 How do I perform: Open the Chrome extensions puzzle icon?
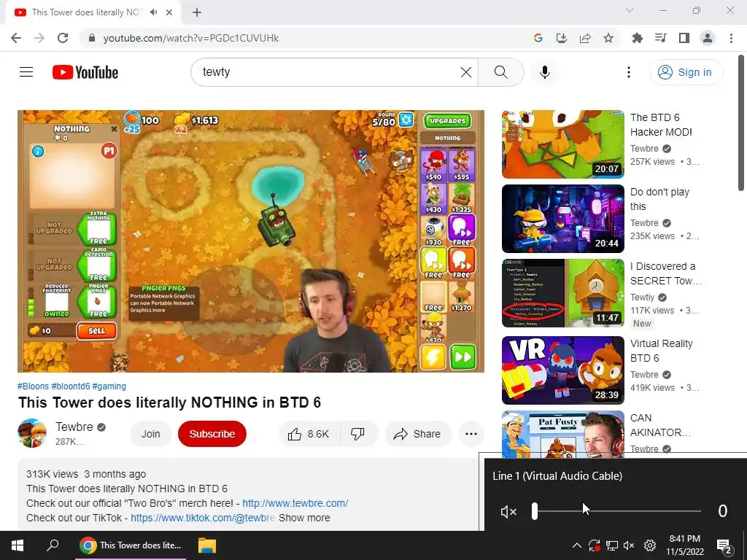(638, 38)
